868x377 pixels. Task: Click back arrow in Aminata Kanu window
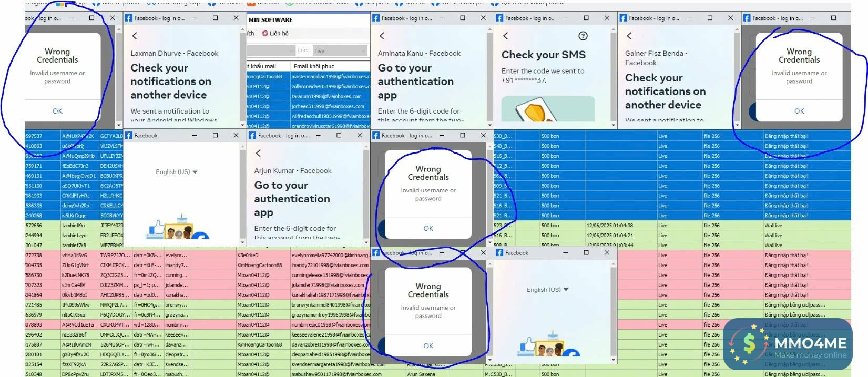[x=382, y=36]
